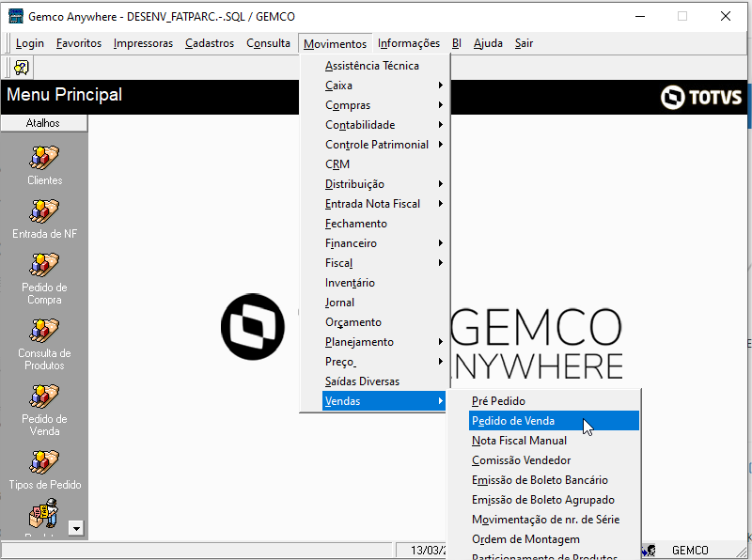Image resolution: width=752 pixels, height=560 pixels.
Task: Open the Consulta menu
Action: [268, 43]
